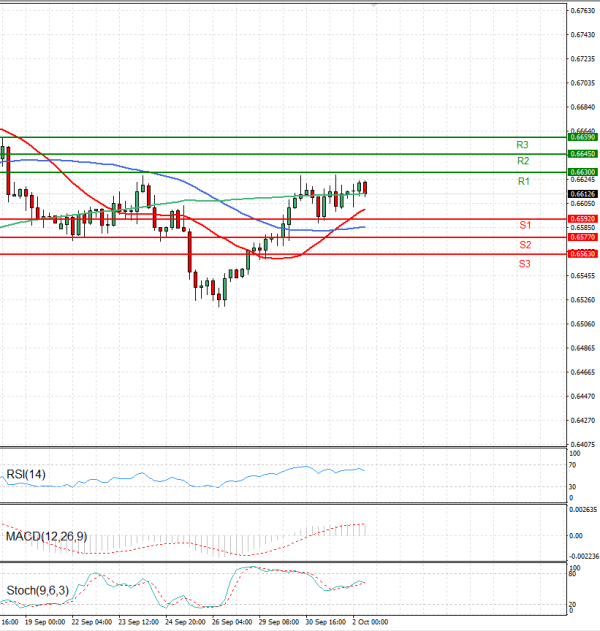Select the MACD(12,26,9) indicator label
This screenshot has width=600, height=631.
47,537
